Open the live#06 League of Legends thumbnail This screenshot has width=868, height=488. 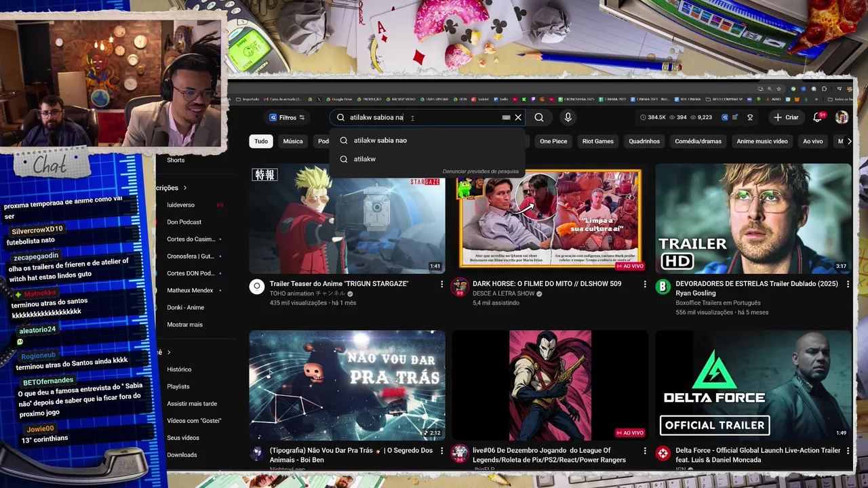coord(550,386)
